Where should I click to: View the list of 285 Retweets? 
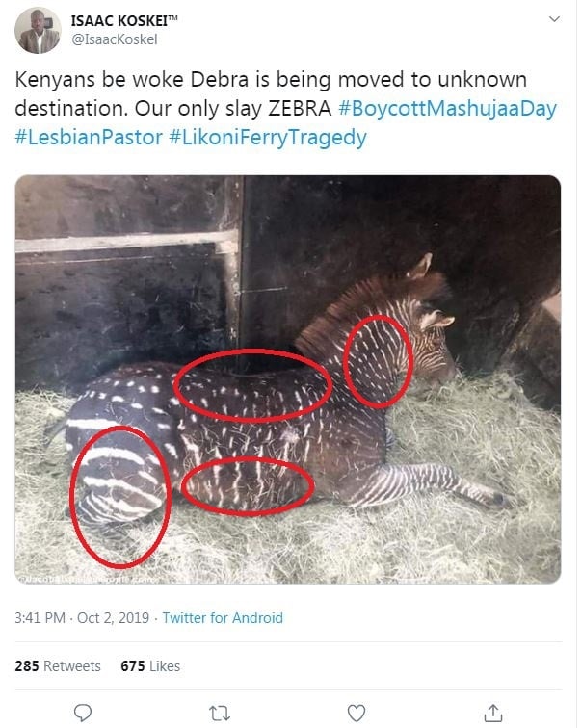58,666
